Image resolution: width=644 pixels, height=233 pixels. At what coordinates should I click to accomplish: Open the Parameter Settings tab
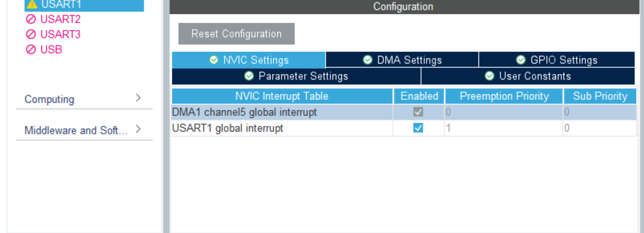click(296, 76)
